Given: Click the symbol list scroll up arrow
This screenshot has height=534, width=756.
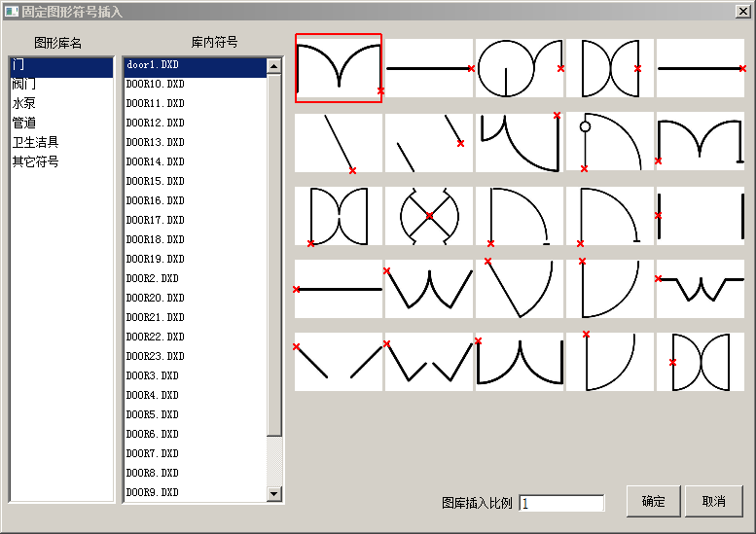Looking at the screenshot, I should click(x=274, y=65).
